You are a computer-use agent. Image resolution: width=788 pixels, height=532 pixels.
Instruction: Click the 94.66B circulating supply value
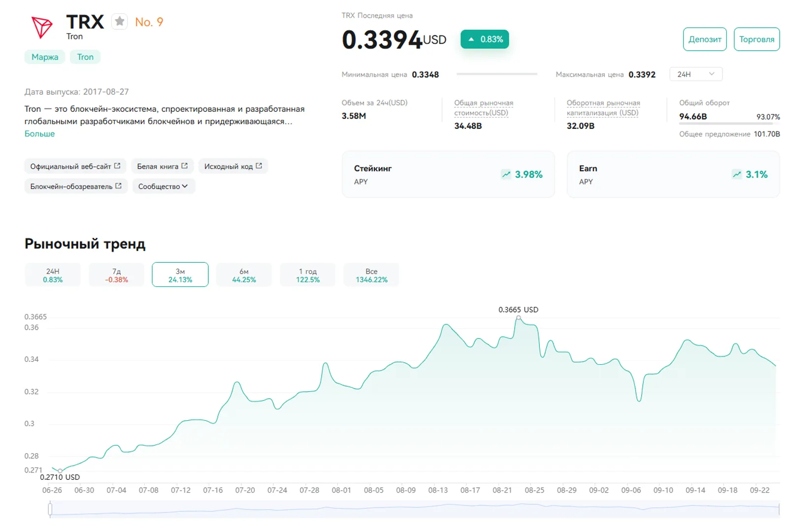[693, 117]
